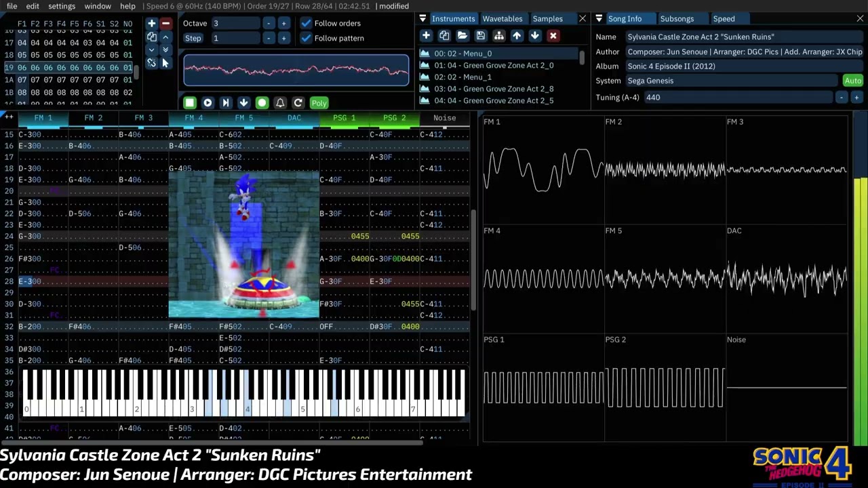Viewport: 868px width, 488px height.
Task: Switch to the Subsongs tab
Action: 677,18
